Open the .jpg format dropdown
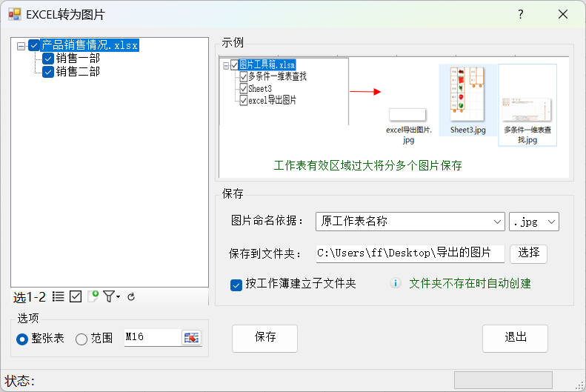 533,222
